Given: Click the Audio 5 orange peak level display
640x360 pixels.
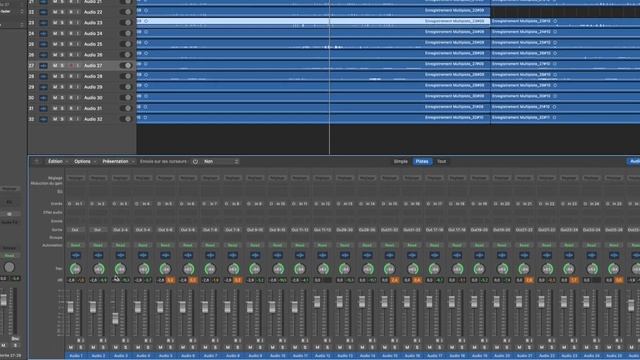Looking at the screenshot, I should [170, 280].
